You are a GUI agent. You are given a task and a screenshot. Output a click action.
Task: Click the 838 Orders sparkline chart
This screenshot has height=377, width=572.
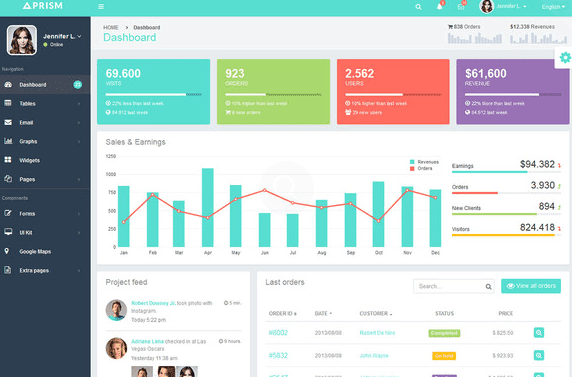click(475, 38)
